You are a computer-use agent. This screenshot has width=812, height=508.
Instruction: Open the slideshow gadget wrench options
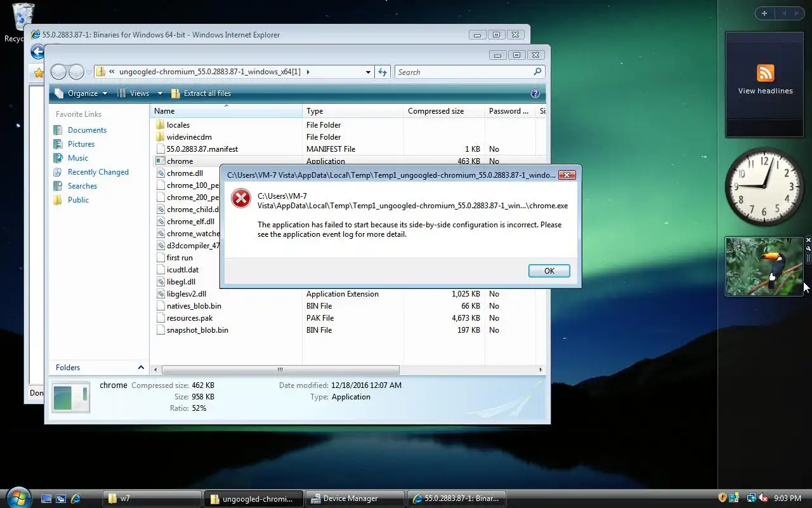pyautogui.click(x=808, y=249)
